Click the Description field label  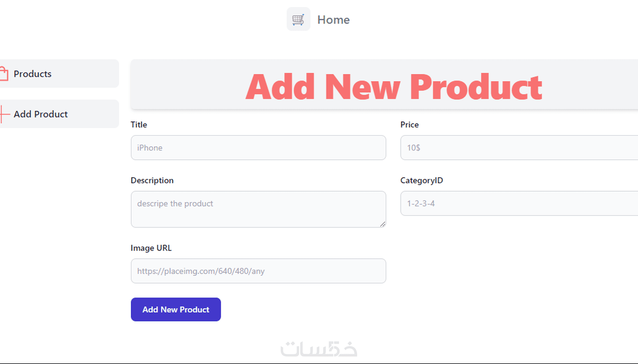152,180
